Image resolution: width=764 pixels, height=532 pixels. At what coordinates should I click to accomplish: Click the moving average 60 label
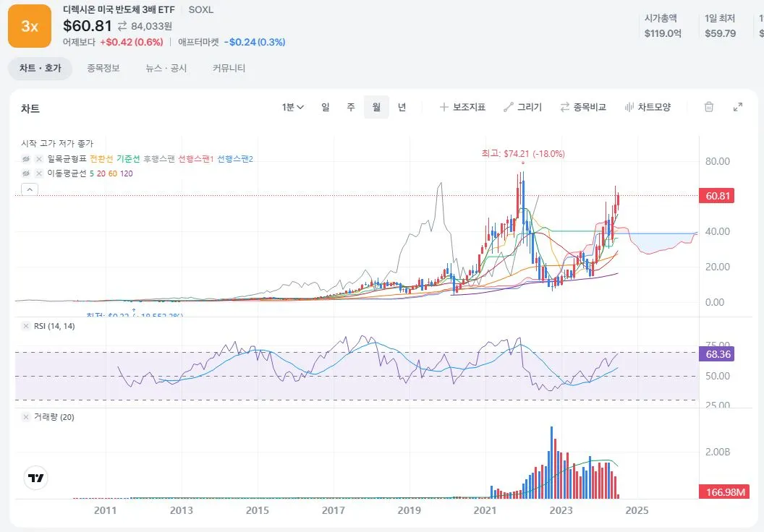click(x=113, y=173)
